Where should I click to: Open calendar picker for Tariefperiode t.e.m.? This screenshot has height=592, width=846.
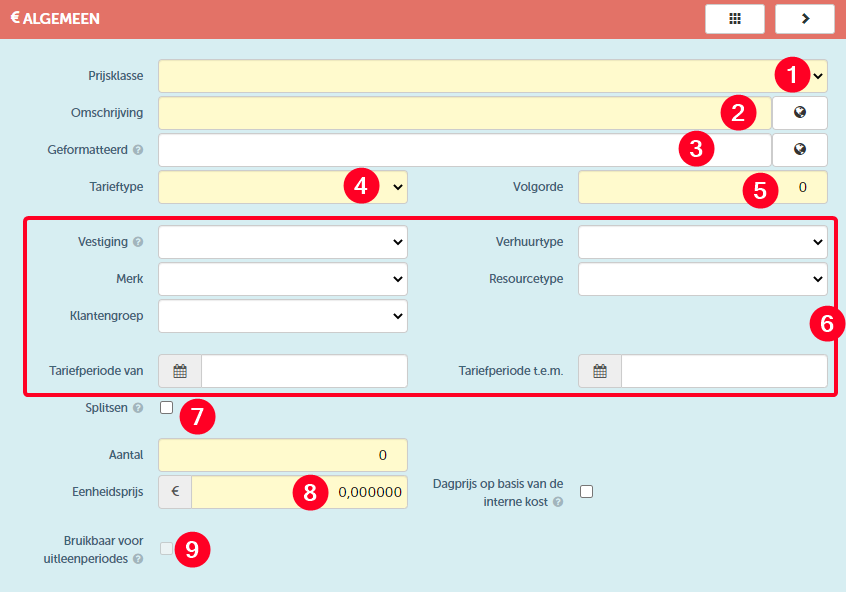(x=600, y=371)
